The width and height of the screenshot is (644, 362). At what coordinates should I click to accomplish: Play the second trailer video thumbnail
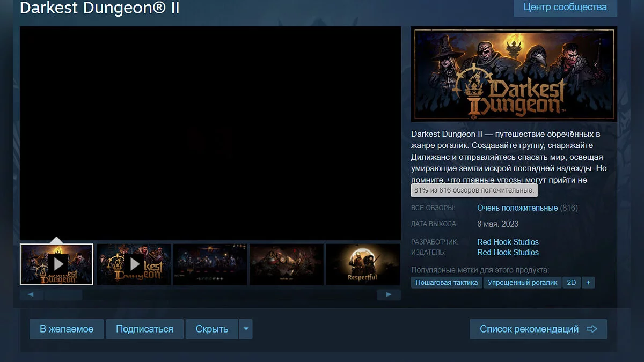point(134,264)
